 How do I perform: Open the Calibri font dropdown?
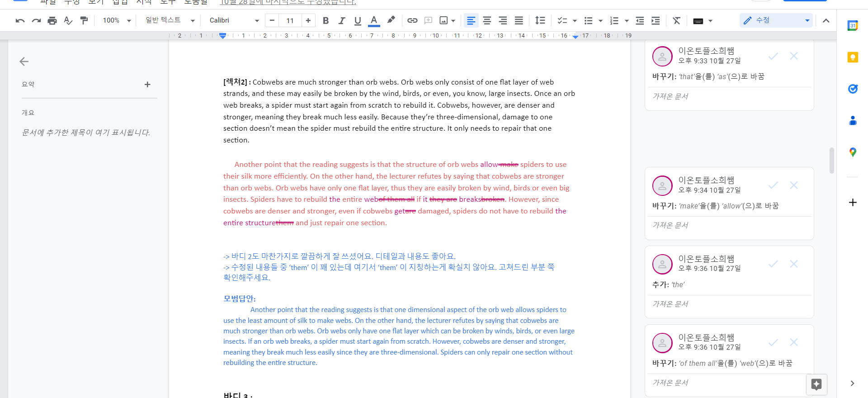[x=234, y=20]
